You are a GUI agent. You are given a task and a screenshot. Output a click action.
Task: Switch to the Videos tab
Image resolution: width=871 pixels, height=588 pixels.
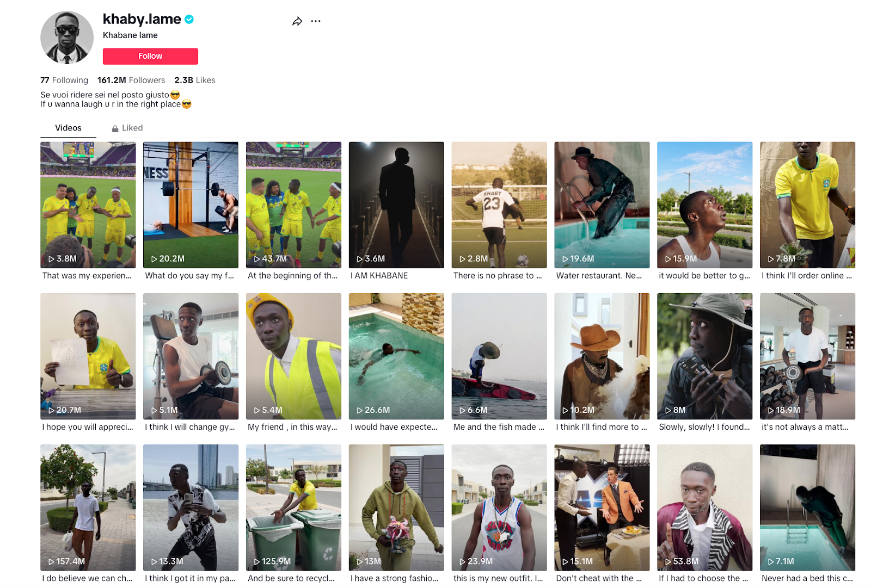pyautogui.click(x=68, y=128)
